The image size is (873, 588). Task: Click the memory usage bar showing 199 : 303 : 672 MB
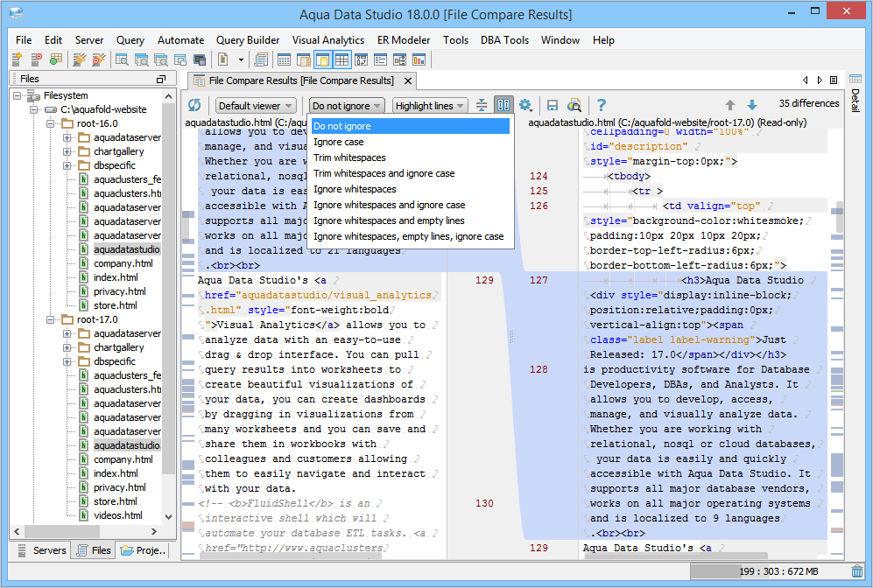[768, 571]
